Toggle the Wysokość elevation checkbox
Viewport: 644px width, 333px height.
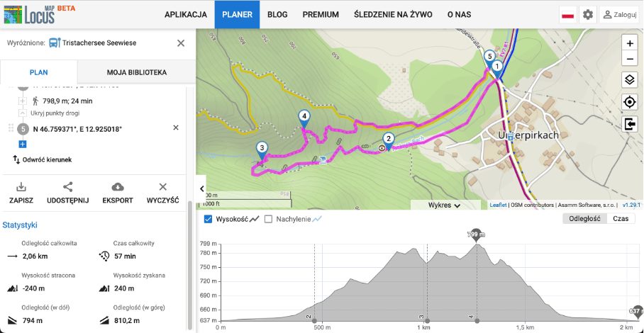[x=208, y=219]
